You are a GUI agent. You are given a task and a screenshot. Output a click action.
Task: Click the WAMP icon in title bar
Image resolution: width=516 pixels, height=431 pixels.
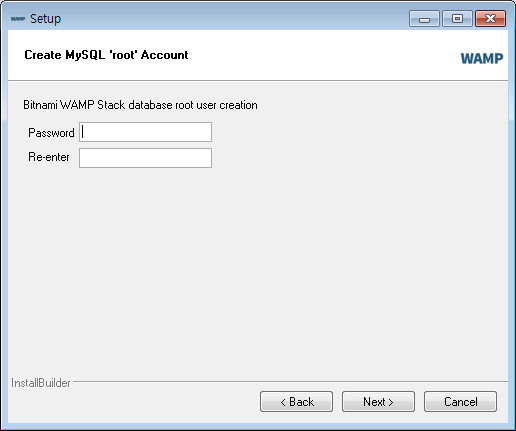(x=18, y=19)
